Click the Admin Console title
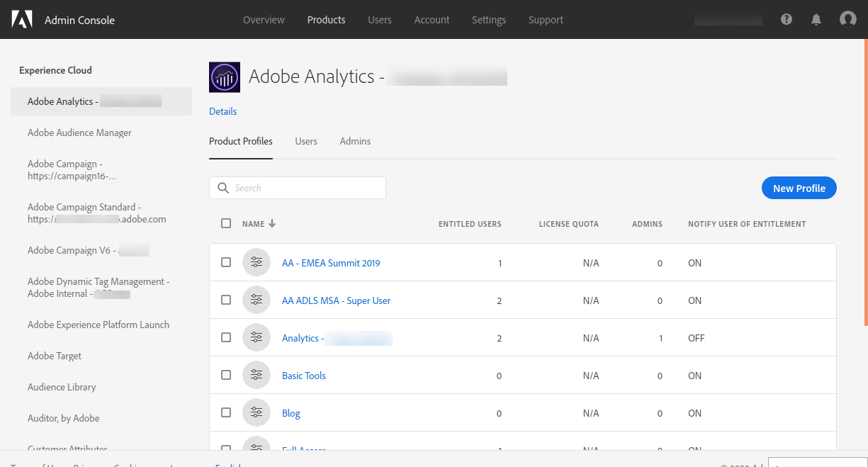This screenshot has width=868, height=467. point(79,20)
